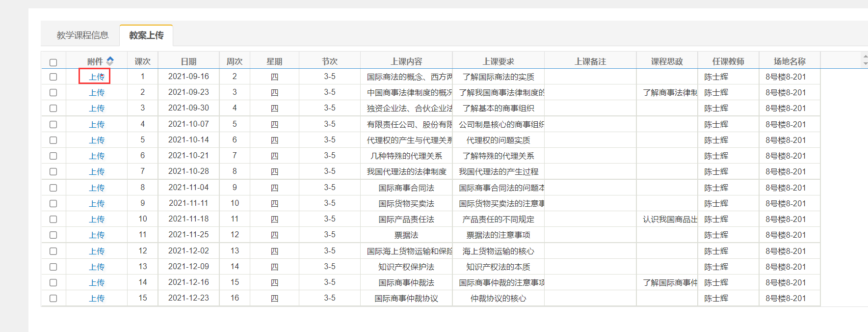
Task: Click 上传 link for lesson 1
Action: pos(97,77)
